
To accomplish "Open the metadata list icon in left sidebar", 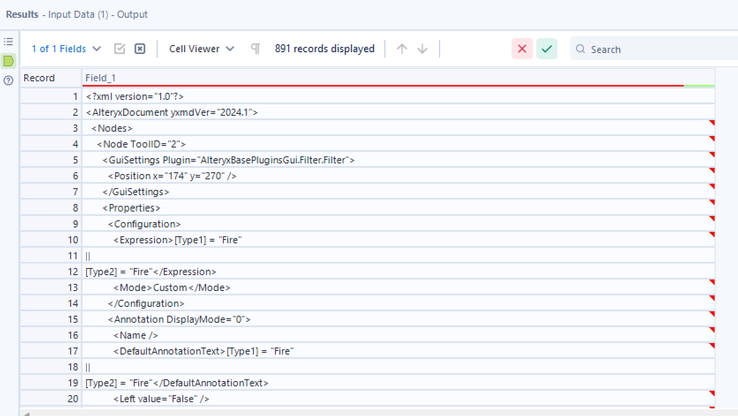I will pos(8,42).
